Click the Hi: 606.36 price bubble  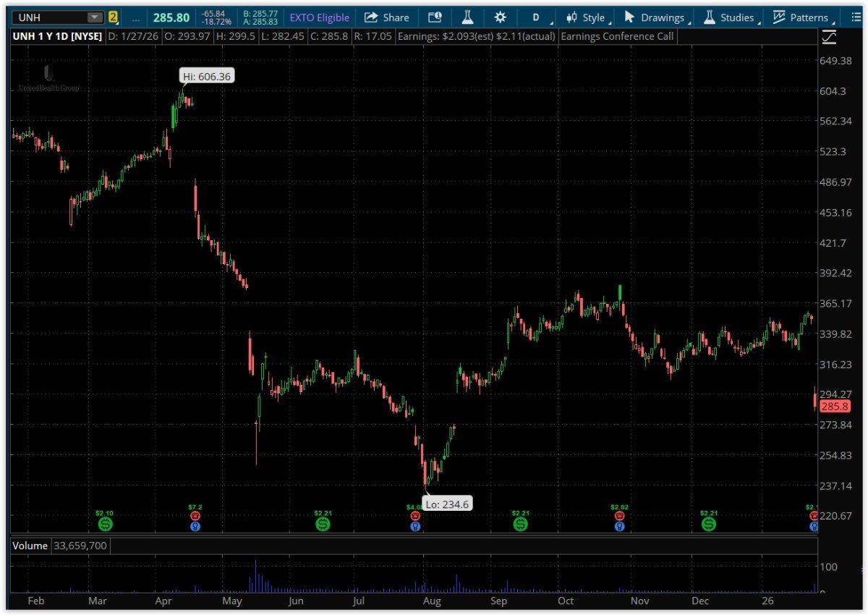point(207,76)
